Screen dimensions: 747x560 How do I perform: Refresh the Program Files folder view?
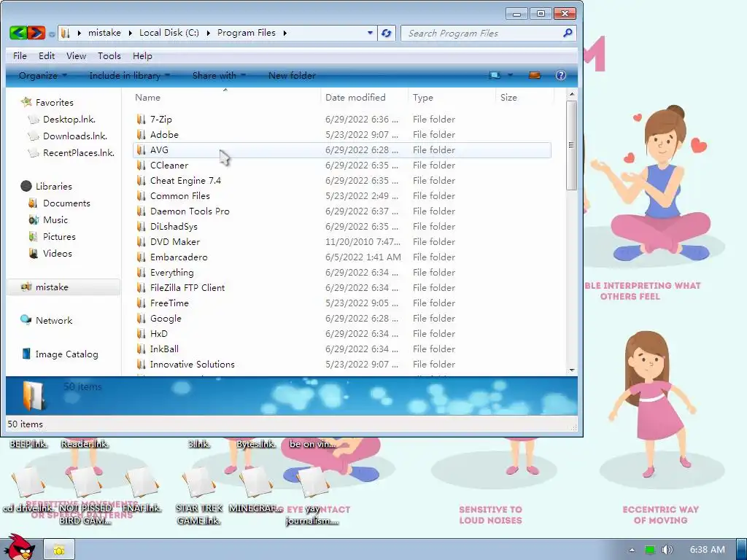click(x=387, y=33)
